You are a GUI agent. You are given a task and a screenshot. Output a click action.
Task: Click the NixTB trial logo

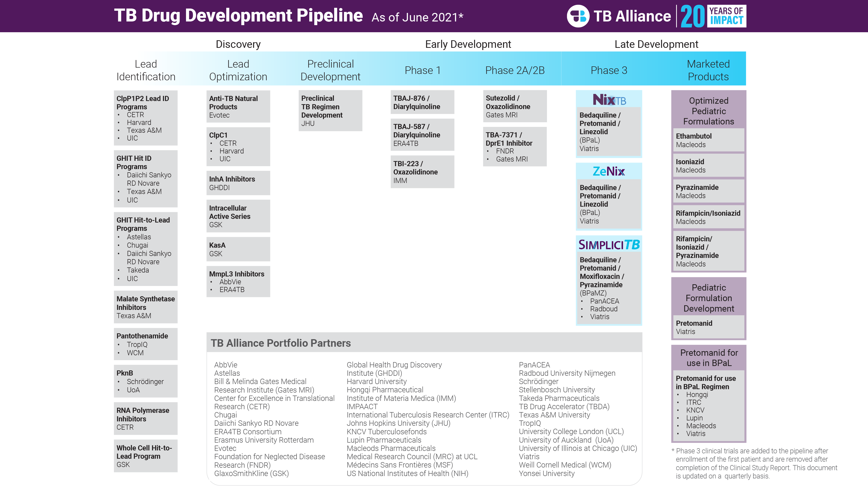[x=609, y=99]
